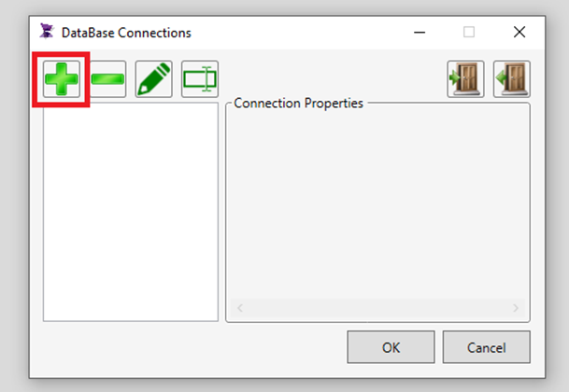Click the door icon with left-pointing arrow
Image resolution: width=569 pixels, height=392 pixels.
click(x=512, y=79)
